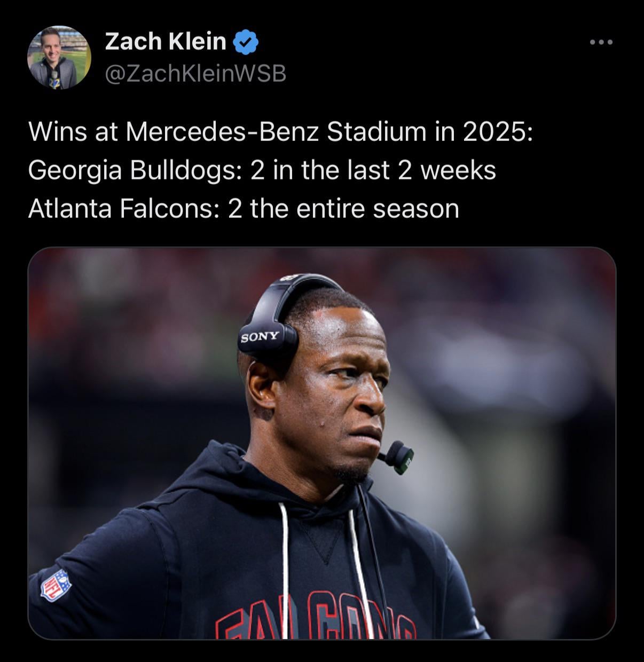The width and height of the screenshot is (644, 662).
Task: Click the NFL shield logo on sleeve
Action: point(56,585)
